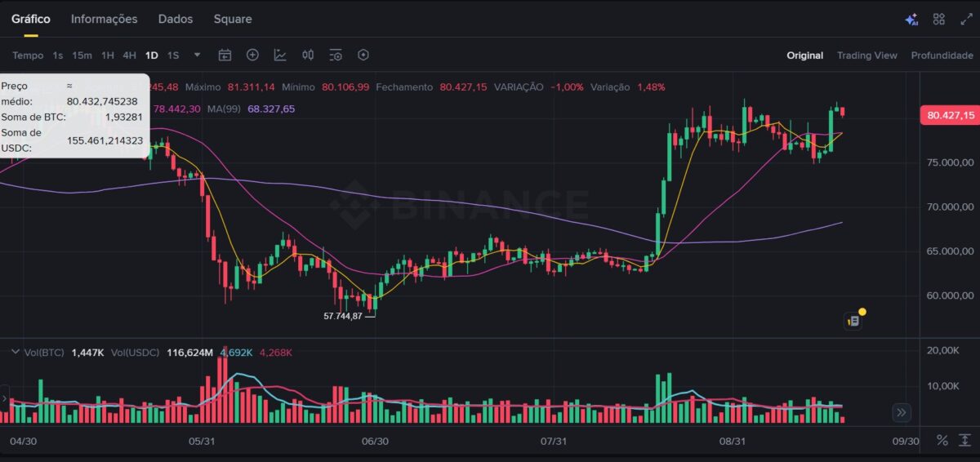Expand chart to fullscreen

point(966,19)
